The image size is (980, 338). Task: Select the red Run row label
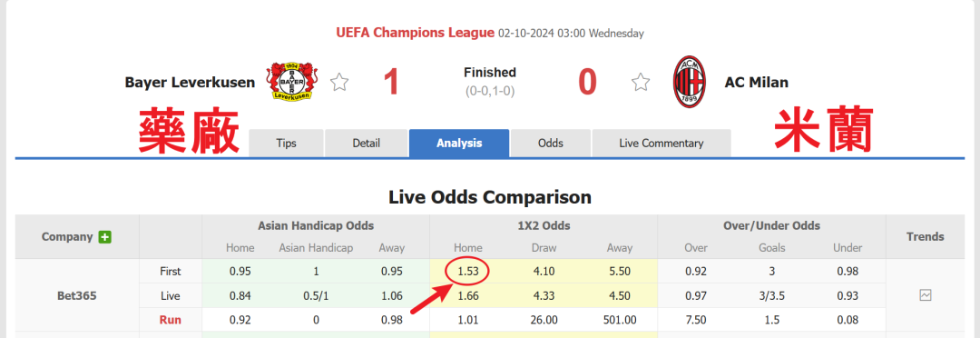click(170, 320)
